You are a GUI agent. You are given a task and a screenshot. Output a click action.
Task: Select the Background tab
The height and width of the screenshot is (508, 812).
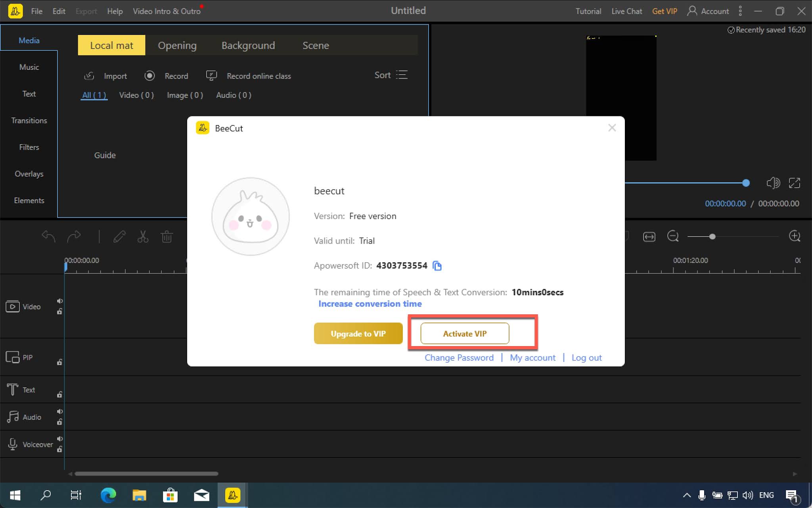coord(248,45)
